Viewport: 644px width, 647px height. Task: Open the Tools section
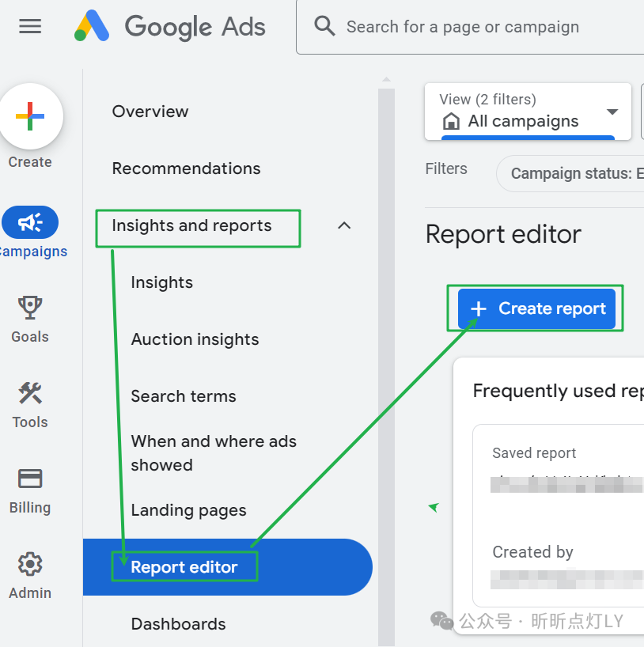[x=30, y=405]
